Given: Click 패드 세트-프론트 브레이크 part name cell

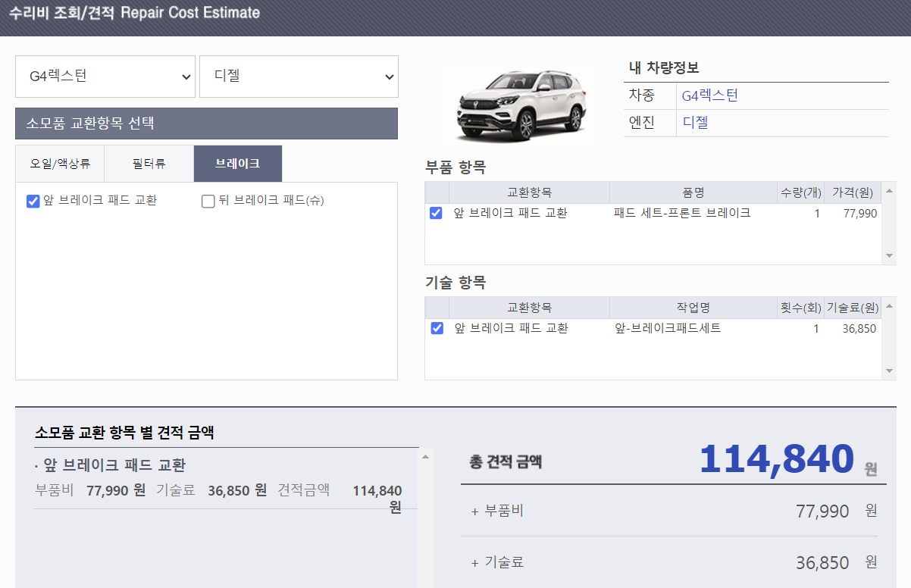Looking at the screenshot, I should click(682, 214).
